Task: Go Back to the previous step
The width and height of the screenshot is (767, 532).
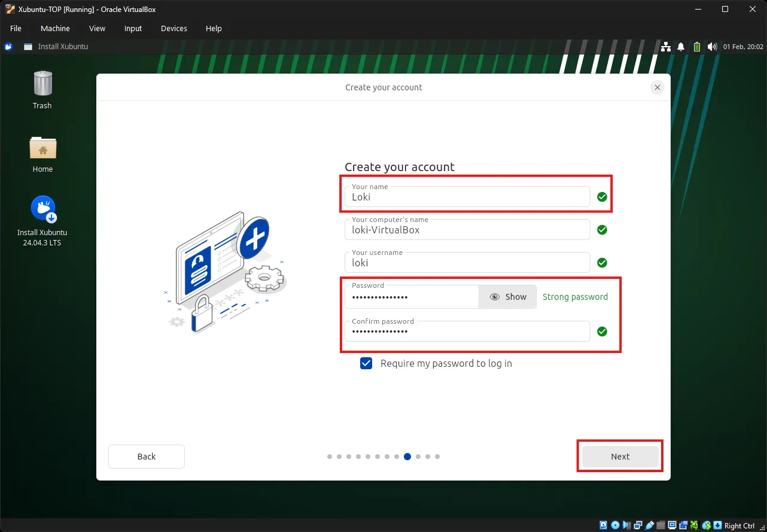Action: 147,457
